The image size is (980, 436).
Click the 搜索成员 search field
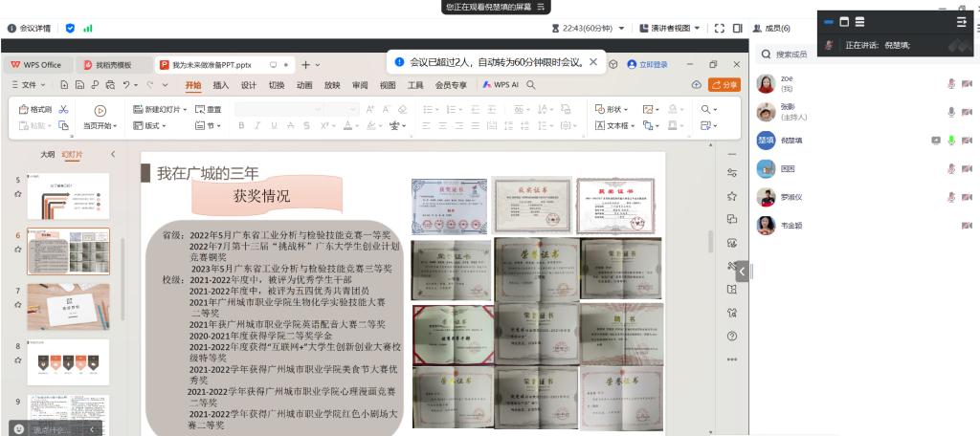click(864, 54)
